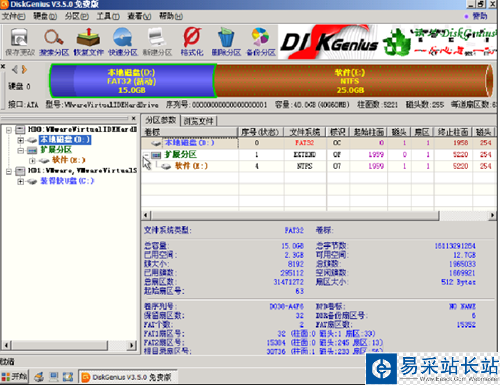Click the 恢复文件 (Recover files) toolbar icon
500x385 pixels.
[88, 41]
